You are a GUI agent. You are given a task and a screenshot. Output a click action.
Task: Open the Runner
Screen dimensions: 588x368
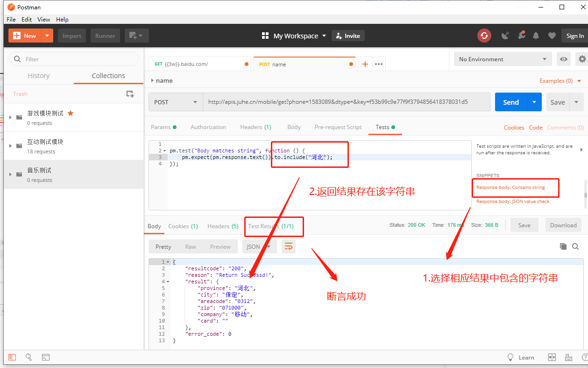point(105,36)
